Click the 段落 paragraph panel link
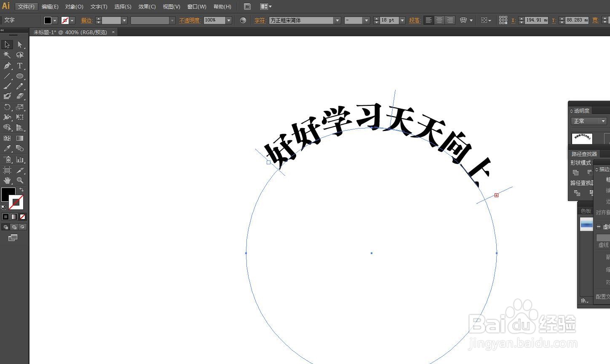Viewport: 610px width, 364px height. tap(415, 20)
